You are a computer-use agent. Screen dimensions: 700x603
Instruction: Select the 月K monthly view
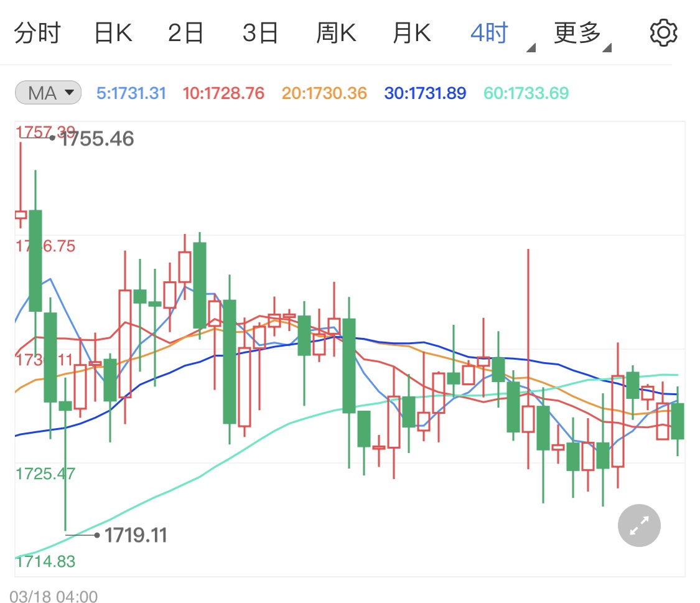point(411,32)
